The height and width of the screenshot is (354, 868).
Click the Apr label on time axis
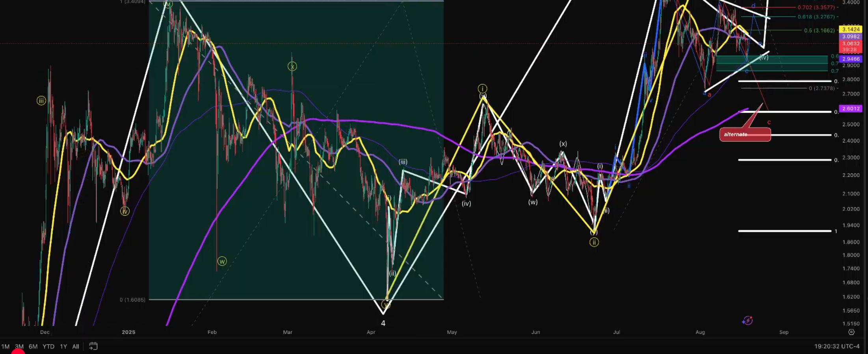371,332
